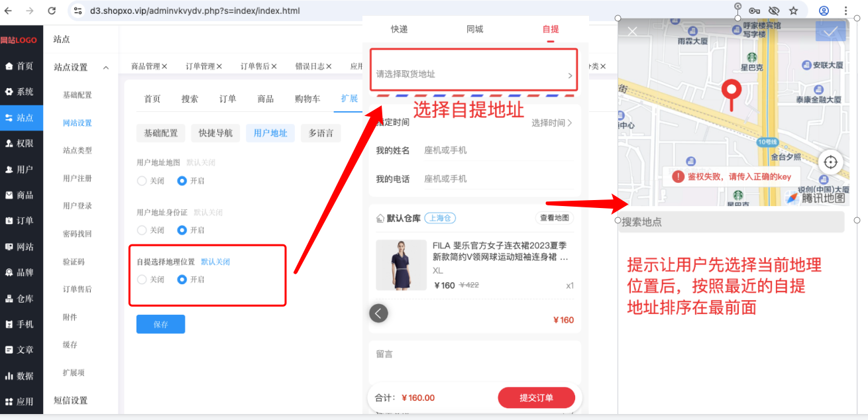Open 应用 via its grid icon
This screenshot has height=420, width=868.
[x=9, y=401]
